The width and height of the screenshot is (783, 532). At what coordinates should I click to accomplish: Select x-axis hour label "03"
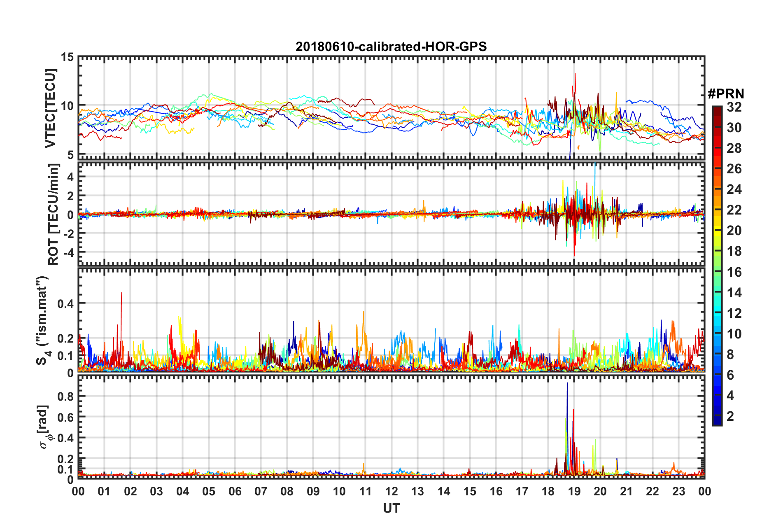click(156, 491)
